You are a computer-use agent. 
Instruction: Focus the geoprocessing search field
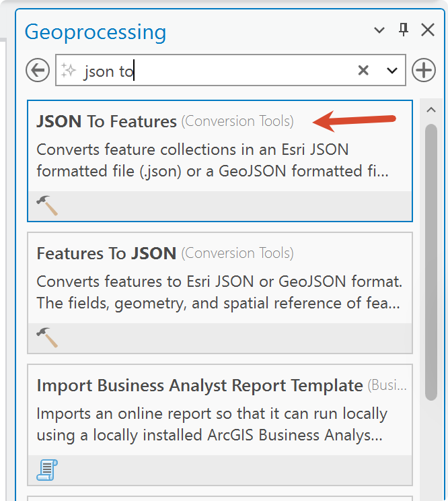230,70
